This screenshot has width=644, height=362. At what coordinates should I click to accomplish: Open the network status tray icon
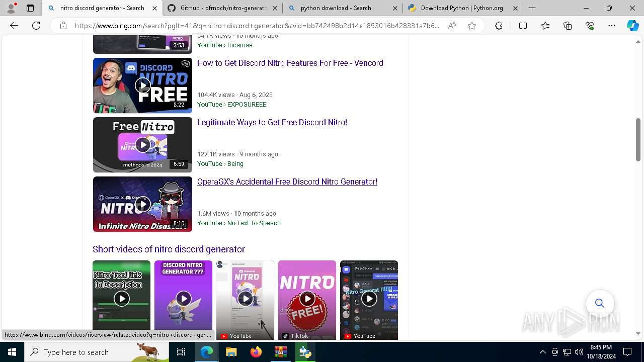(x=567, y=352)
